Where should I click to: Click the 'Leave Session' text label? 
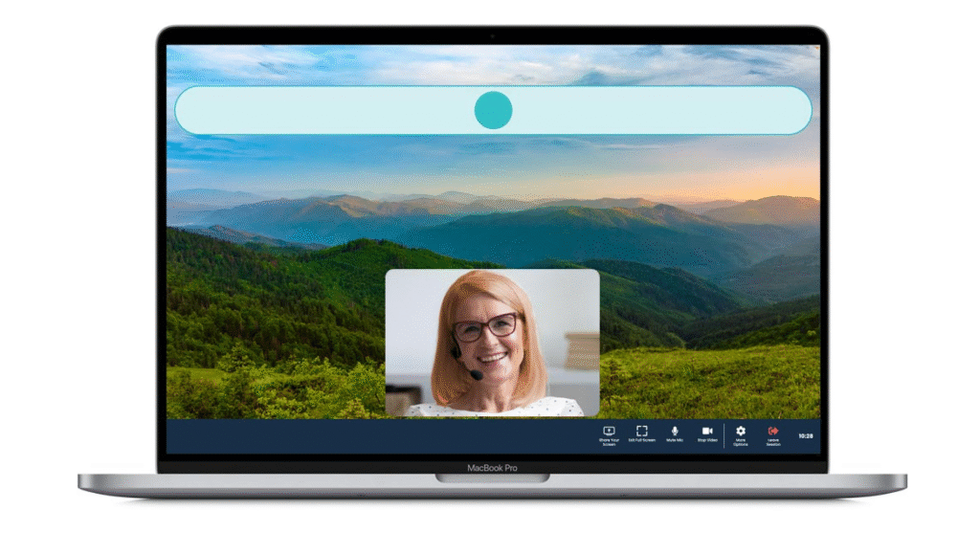[x=772, y=442]
